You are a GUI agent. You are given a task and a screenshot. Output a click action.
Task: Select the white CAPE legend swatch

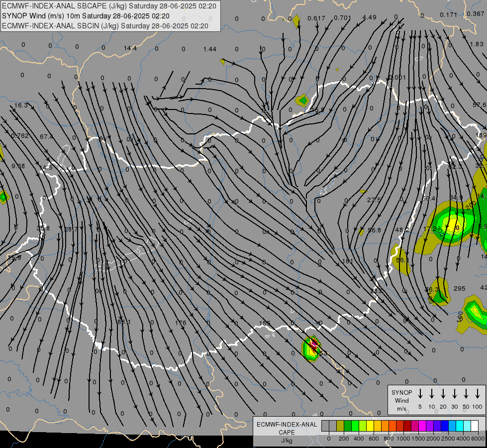pyautogui.click(x=474, y=426)
